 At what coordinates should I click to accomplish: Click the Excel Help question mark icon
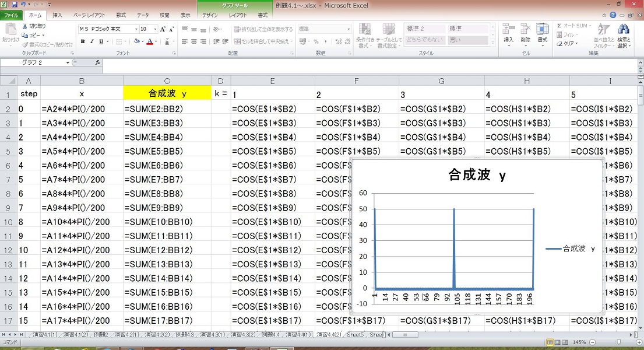pyautogui.click(x=614, y=15)
